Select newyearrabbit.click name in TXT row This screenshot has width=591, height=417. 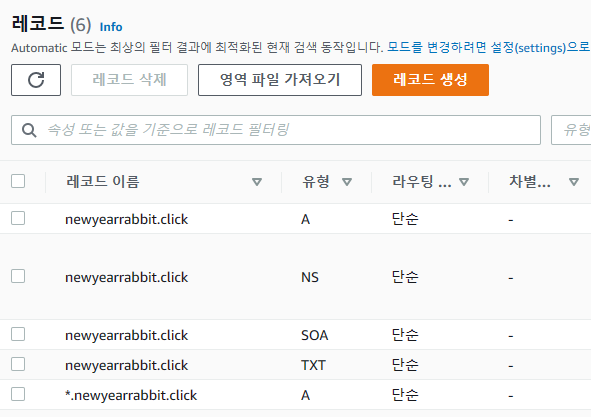point(127,365)
